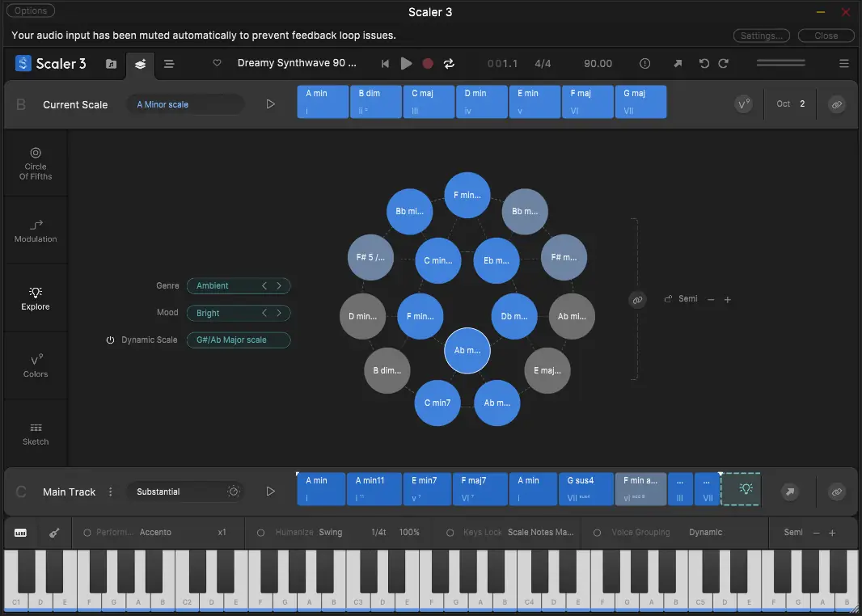Open the Options menu
The width and height of the screenshot is (862, 616).
(x=31, y=11)
